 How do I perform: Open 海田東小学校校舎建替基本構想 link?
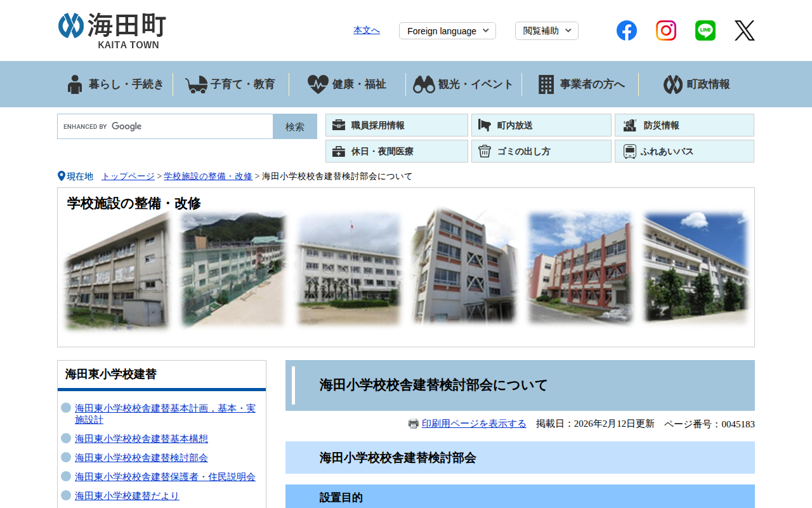coord(141,438)
